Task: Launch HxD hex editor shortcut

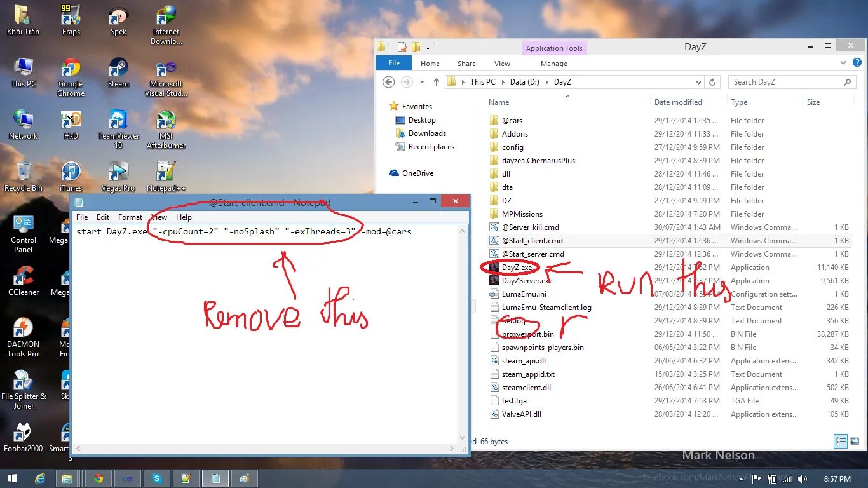Action: click(71, 125)
